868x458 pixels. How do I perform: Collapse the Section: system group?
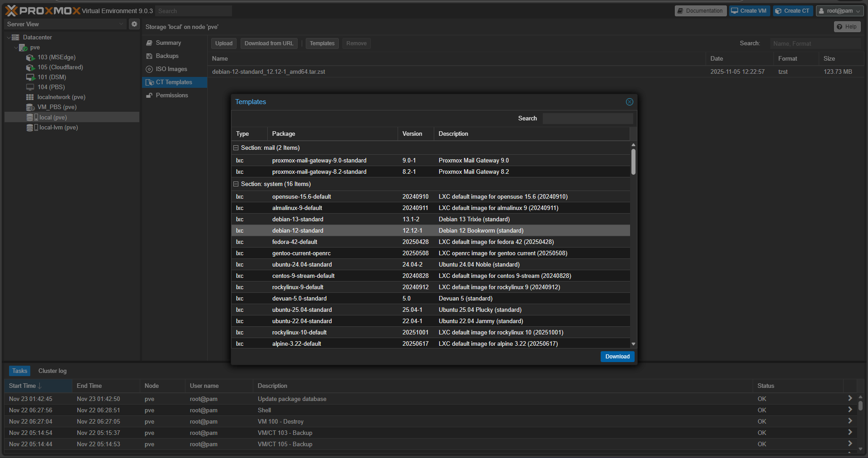point(236,184)
